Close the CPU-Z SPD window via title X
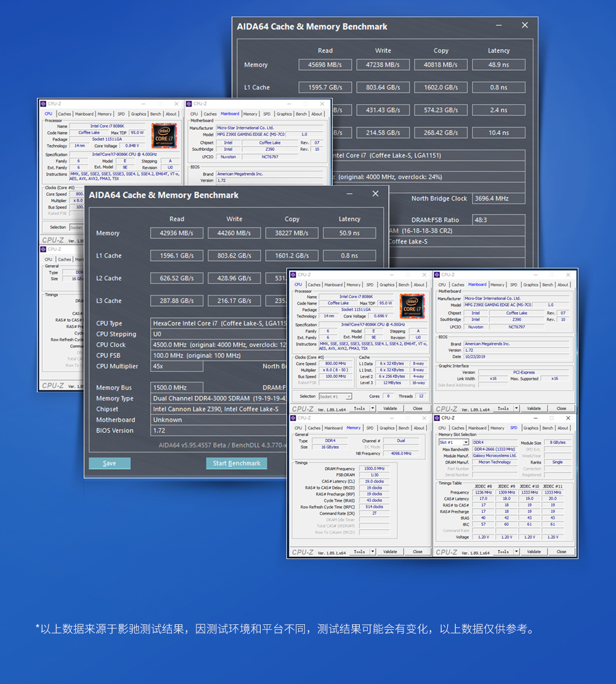Image resolution: width=616 pixels, height=684 pixels. pos(568,418)
